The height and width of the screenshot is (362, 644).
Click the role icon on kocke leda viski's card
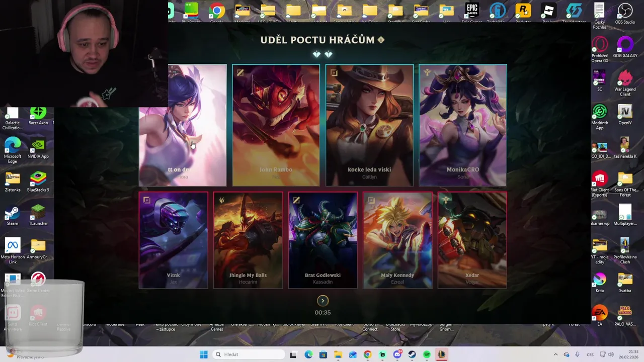334,73
